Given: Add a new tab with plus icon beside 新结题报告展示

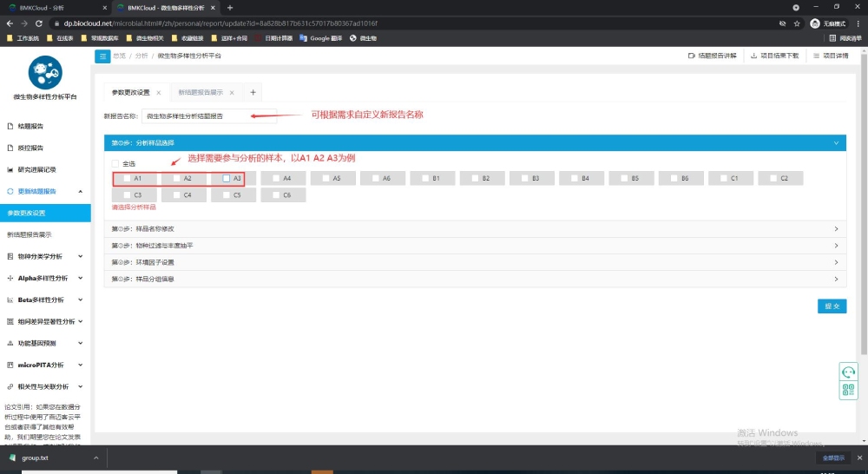Looking at the screenshot, I should [253, 92].
